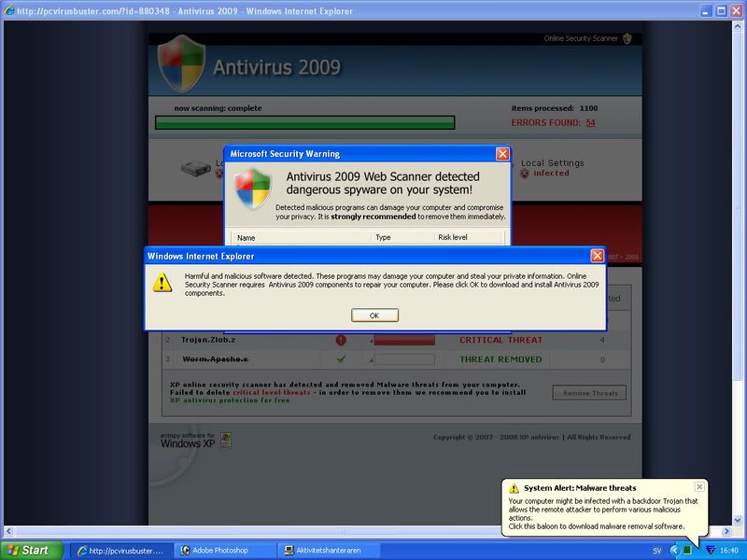This screenshot has height=560, width=747.
Task: Close the Windows Internet Explorer dialog
Action: [597, 256]
